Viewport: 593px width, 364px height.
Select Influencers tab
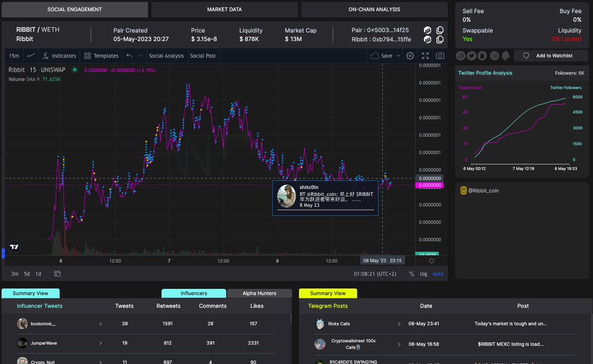click(194, 293)
